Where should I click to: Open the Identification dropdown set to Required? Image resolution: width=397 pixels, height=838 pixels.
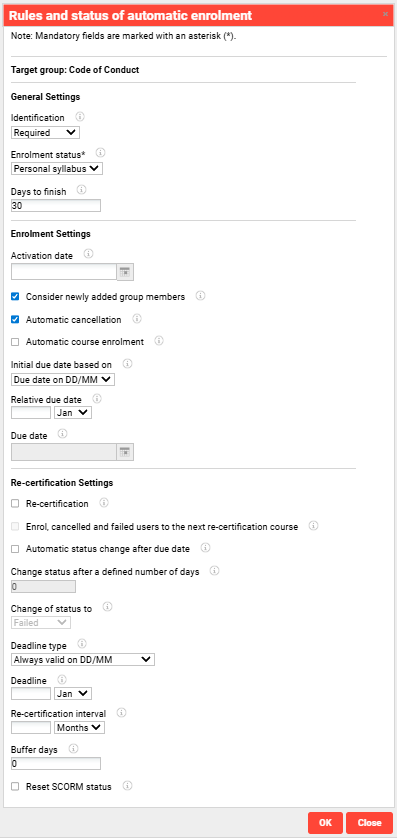point(45,133)
